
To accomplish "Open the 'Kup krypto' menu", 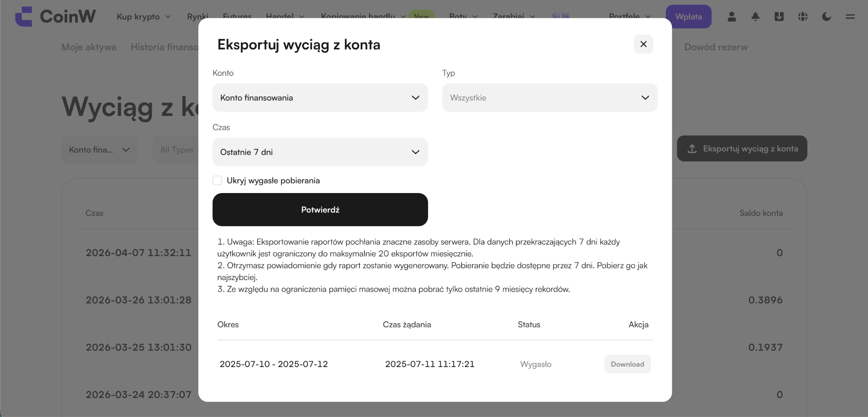I will [144, 17].
